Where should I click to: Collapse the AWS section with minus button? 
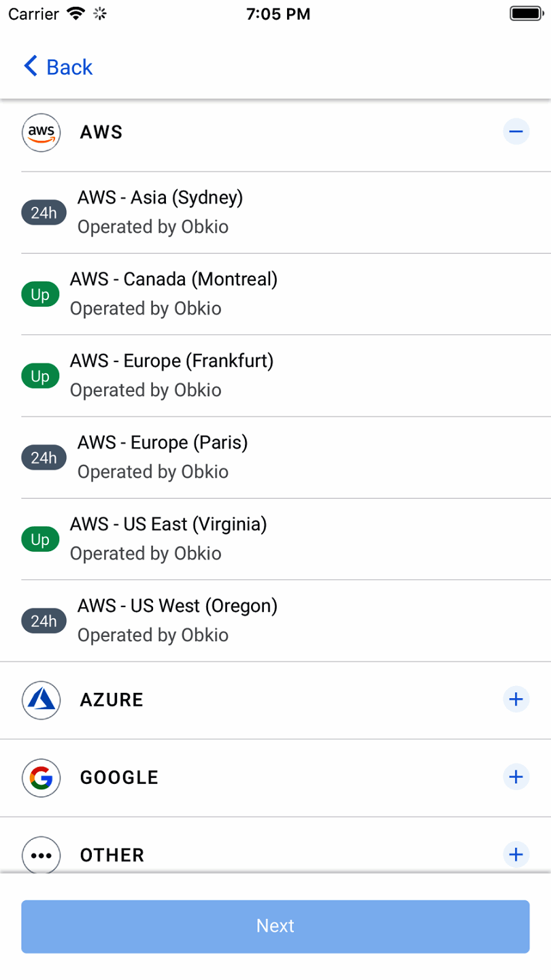[516, 131]
